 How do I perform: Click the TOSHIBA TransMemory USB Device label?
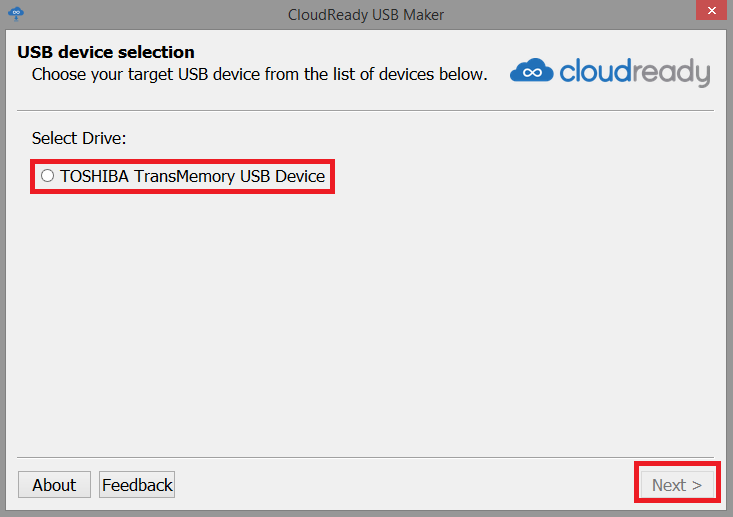[192, 176]
